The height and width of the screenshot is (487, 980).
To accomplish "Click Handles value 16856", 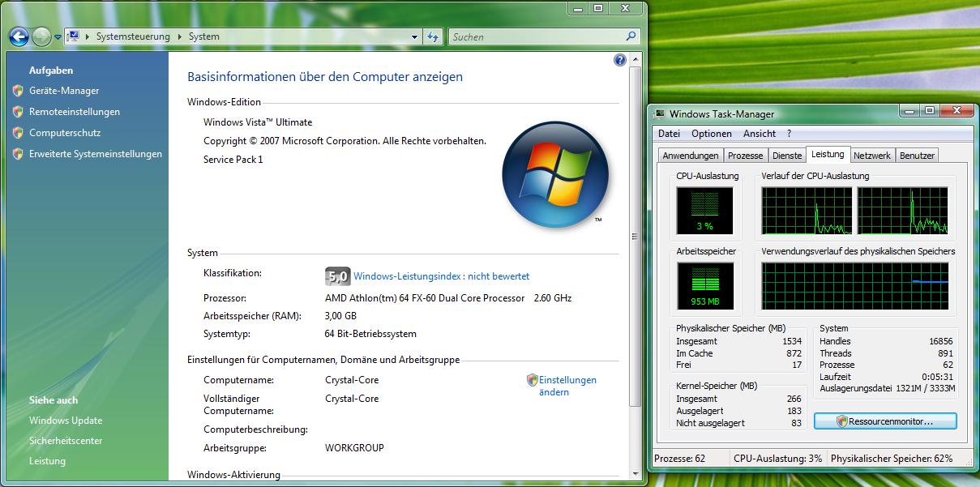I will tap(940, 341).
